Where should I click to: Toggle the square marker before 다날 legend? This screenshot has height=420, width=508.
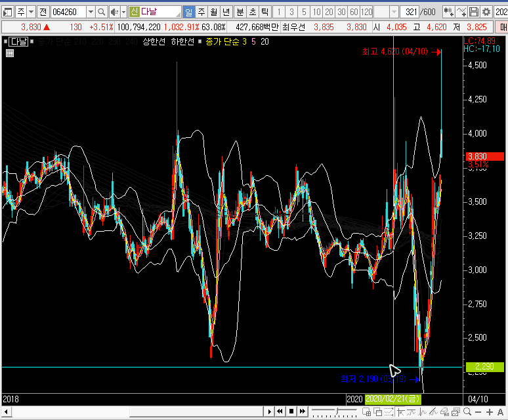click(x=5, y=41)
